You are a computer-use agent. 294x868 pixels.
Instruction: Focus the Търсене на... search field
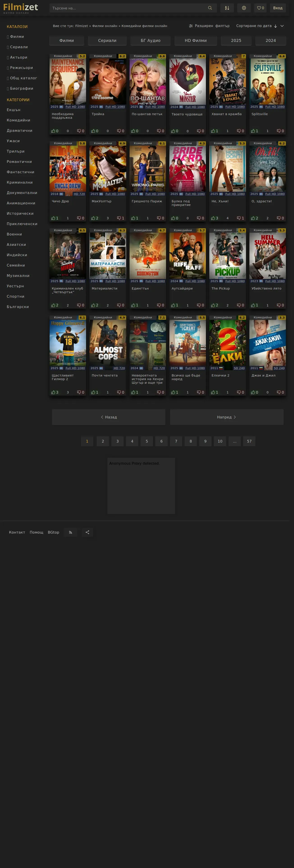coord(133,8)
